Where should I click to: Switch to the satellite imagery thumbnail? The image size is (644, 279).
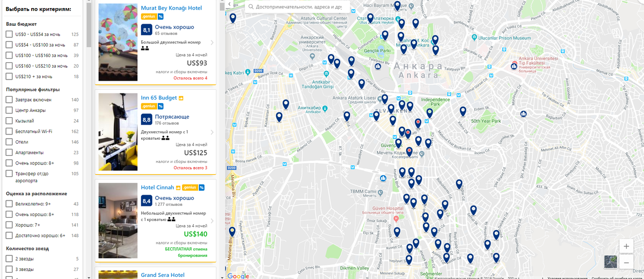point(610,262)
